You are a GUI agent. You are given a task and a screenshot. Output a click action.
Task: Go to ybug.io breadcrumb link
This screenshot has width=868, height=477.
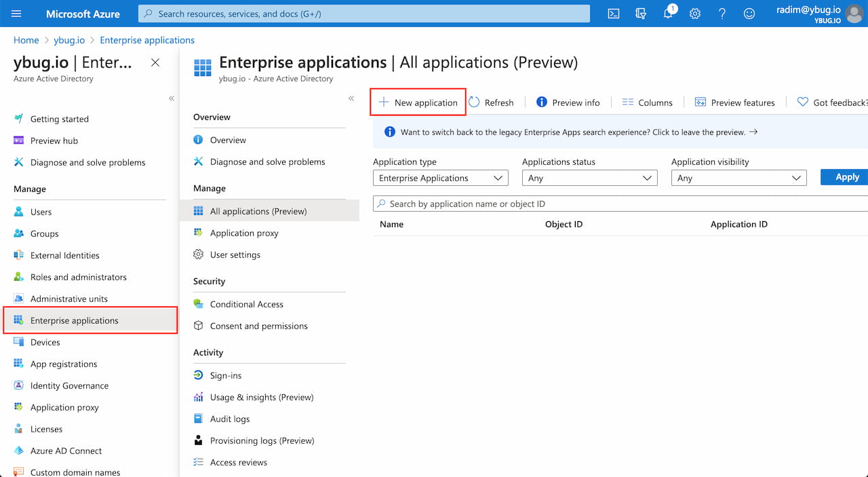tap(68, 40)
